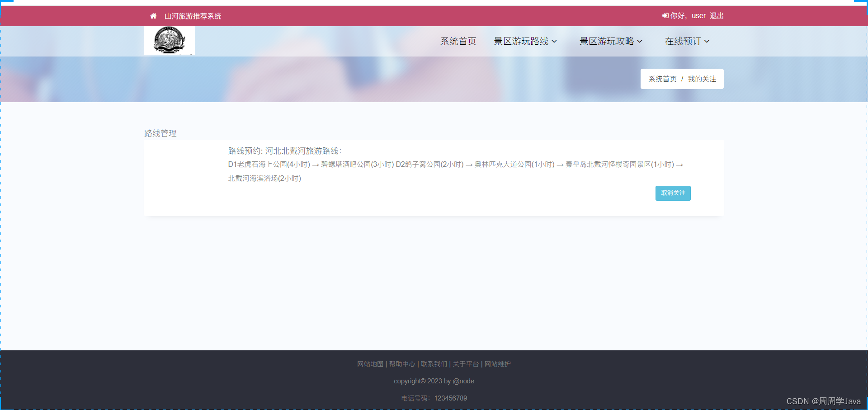Open the 网站维护 footer link
This screenshot has height=410, width=868.
click(x=497, y=364)
